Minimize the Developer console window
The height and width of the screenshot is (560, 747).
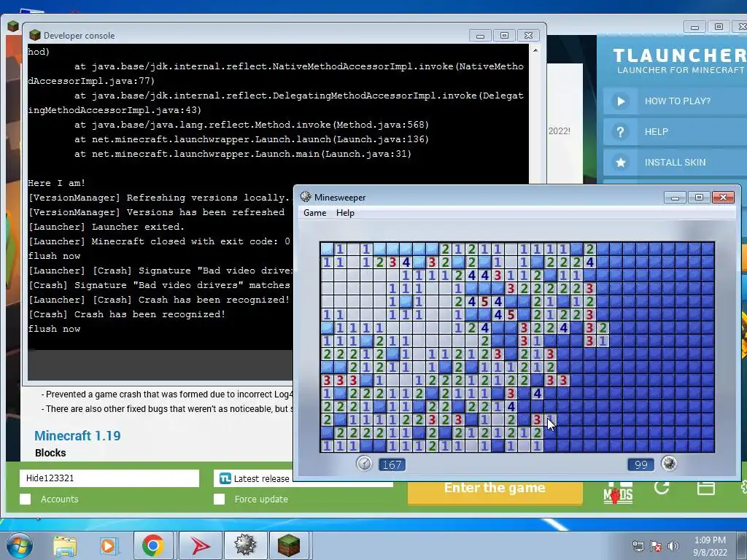[480, 36]
